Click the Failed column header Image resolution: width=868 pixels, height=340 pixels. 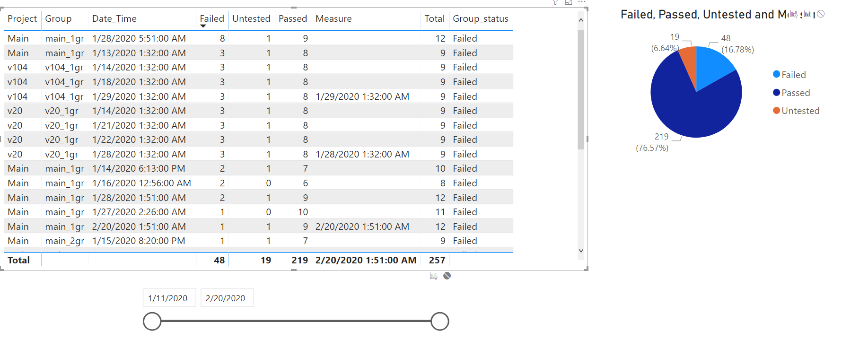pos(212,18)
